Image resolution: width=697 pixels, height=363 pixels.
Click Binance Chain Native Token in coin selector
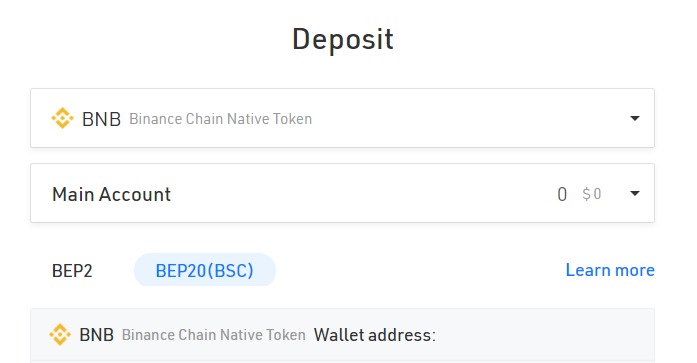[220, 119]
